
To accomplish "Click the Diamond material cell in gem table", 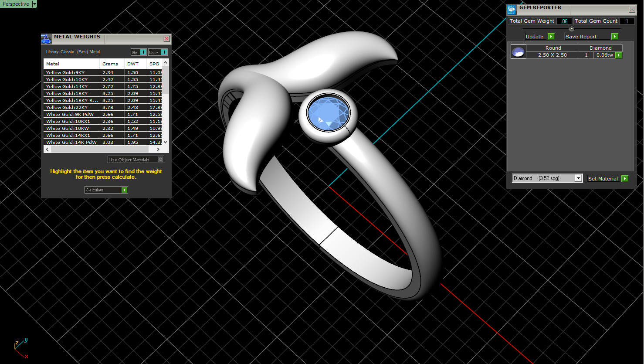I will coord(600,48).
